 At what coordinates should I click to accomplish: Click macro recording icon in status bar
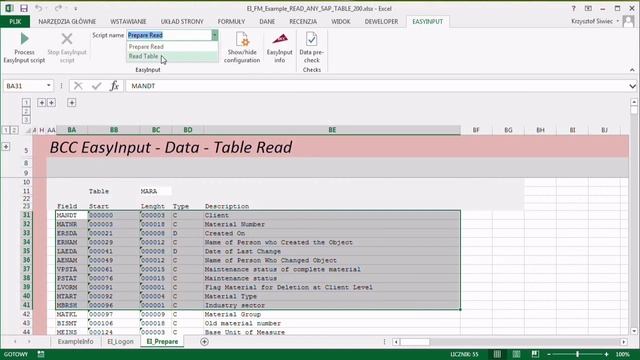[41, 354]
